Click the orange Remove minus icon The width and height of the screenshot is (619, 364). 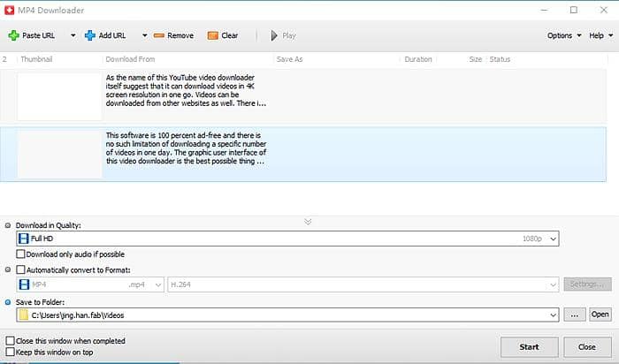pyautogui.click(x=158, y=35)
